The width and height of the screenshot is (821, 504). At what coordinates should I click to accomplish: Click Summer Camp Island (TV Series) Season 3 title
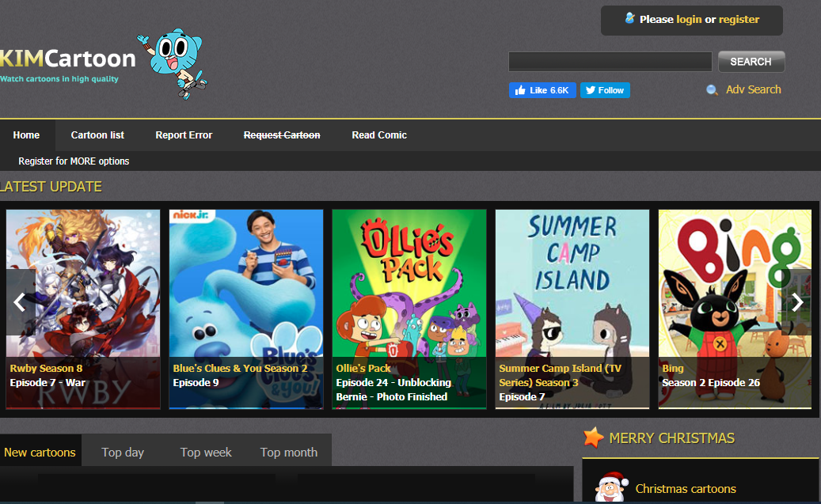[x=561, y=375]
